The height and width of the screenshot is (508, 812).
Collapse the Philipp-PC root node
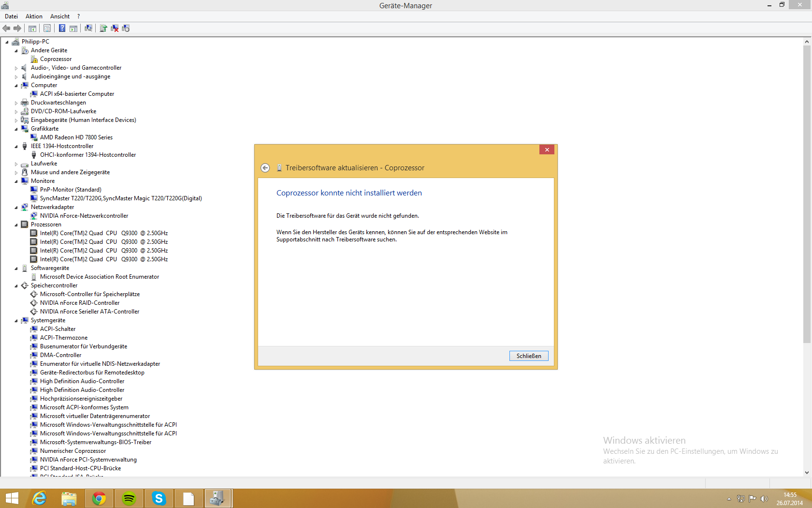click(7, 42)
